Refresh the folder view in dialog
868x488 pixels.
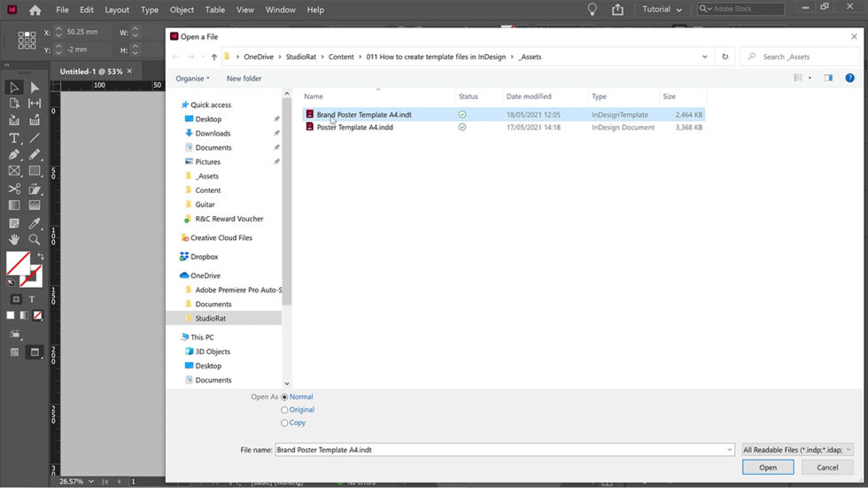coord(725,57)
